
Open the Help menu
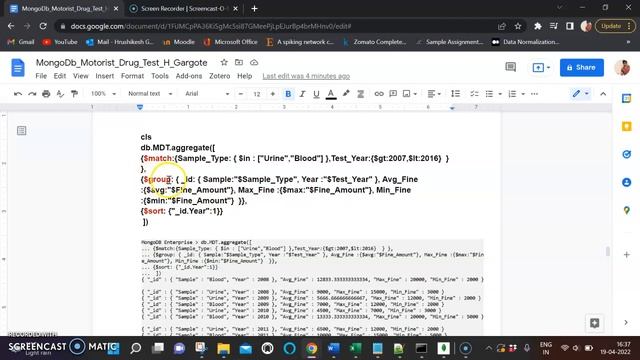(244, 76)
